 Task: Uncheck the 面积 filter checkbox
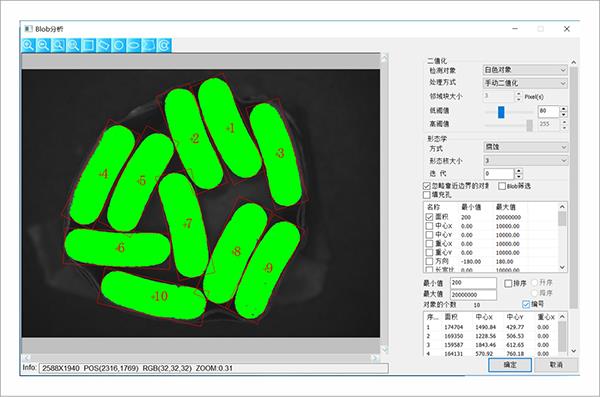click(429, 217)
